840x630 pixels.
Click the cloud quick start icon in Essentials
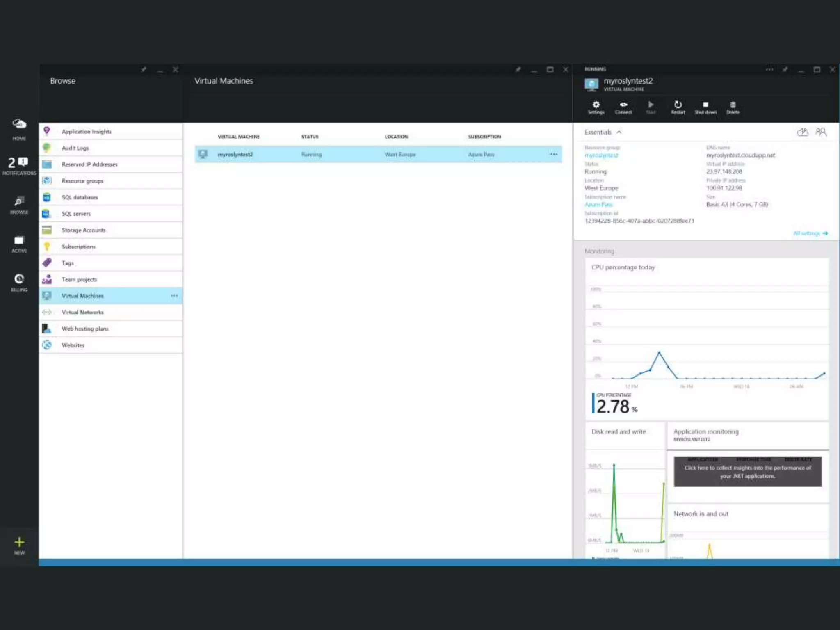[802, 132]
